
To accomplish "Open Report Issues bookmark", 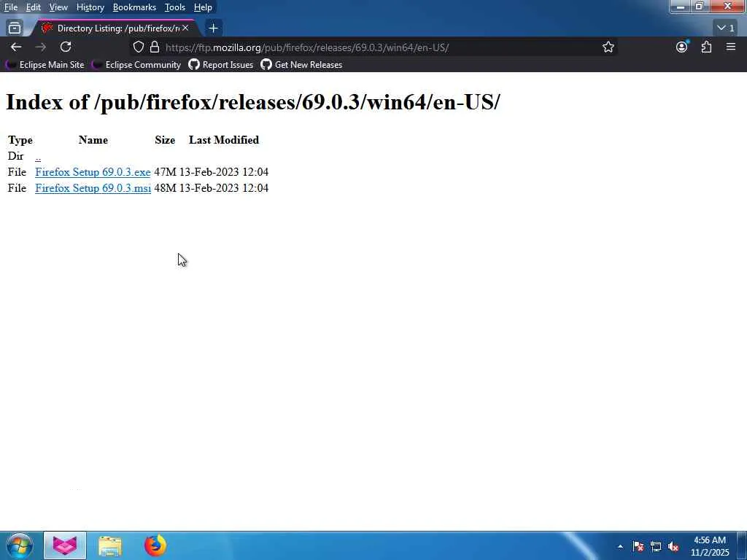I will click(x=221, y=65).
